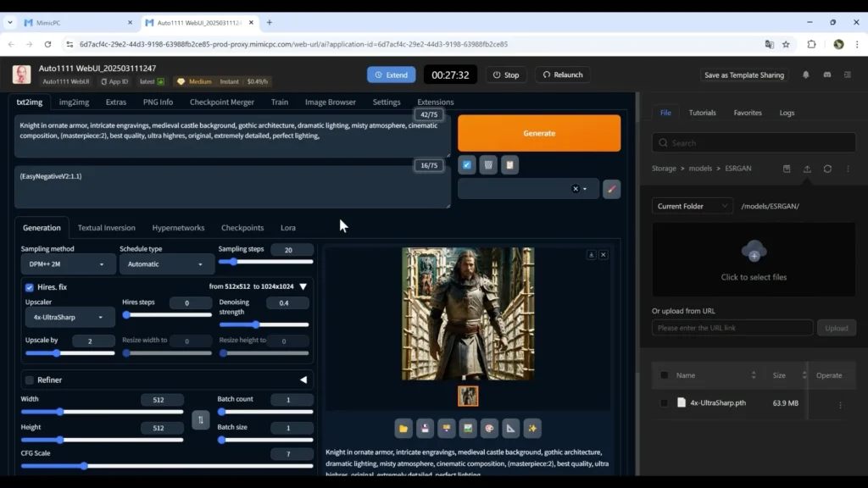868x488 pixels.
Task: Click the Relaunch button
Action: 563,75
